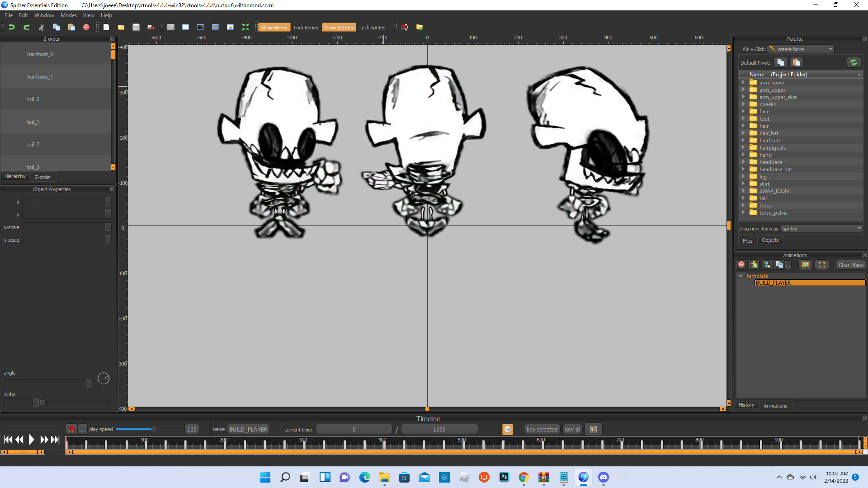Image resolution: width=868 pixels, height=488 pixels.
Task: Click the green zoom-to-fit arrows icon
Action: point(245,27)
